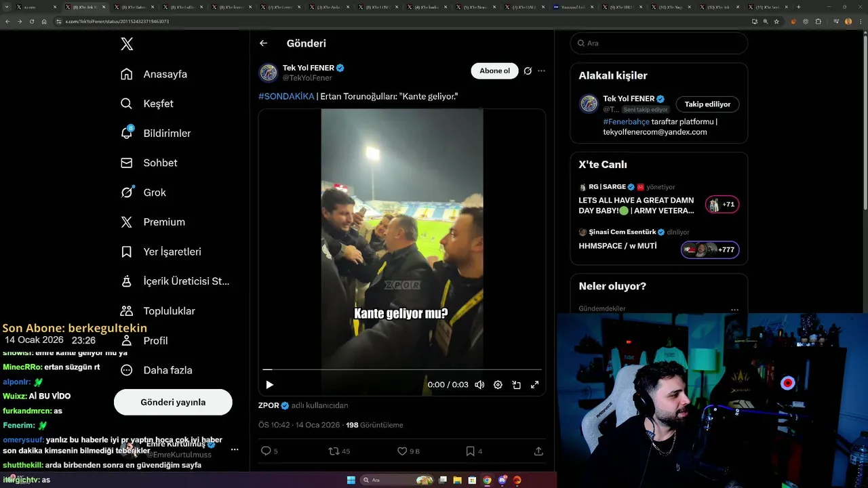Click the Ara search field on X
The height and width of the screenshot is (488, 868).
[x=659, y=43]
